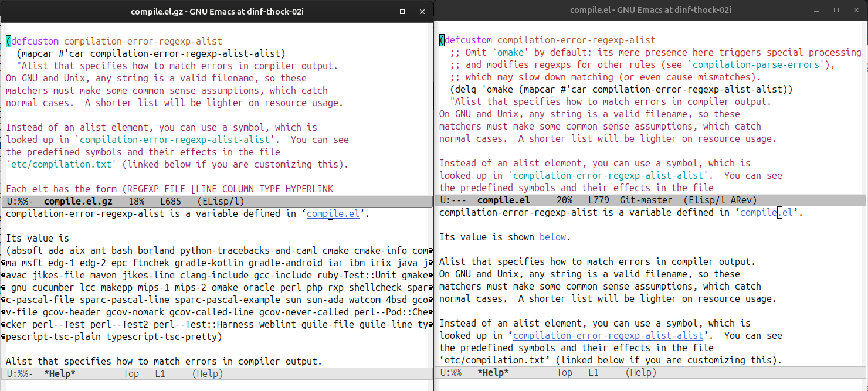Minimize the right compile.el Emacs window

(816, 10)
